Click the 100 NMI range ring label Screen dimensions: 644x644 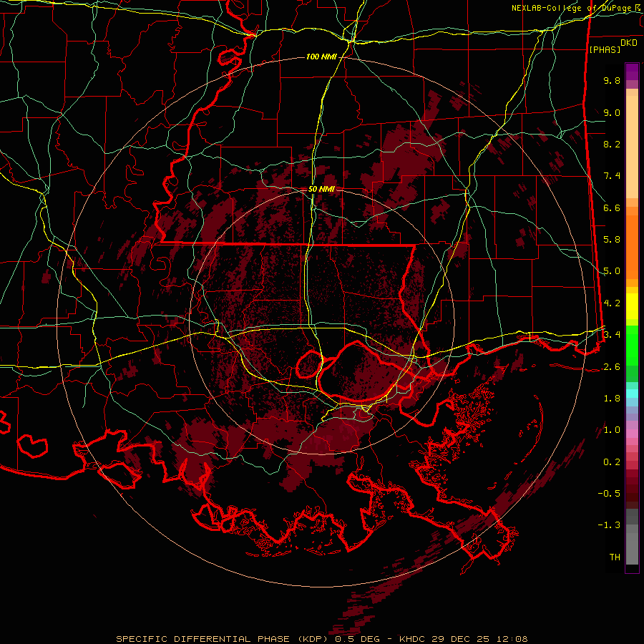[x=321, y=57]
